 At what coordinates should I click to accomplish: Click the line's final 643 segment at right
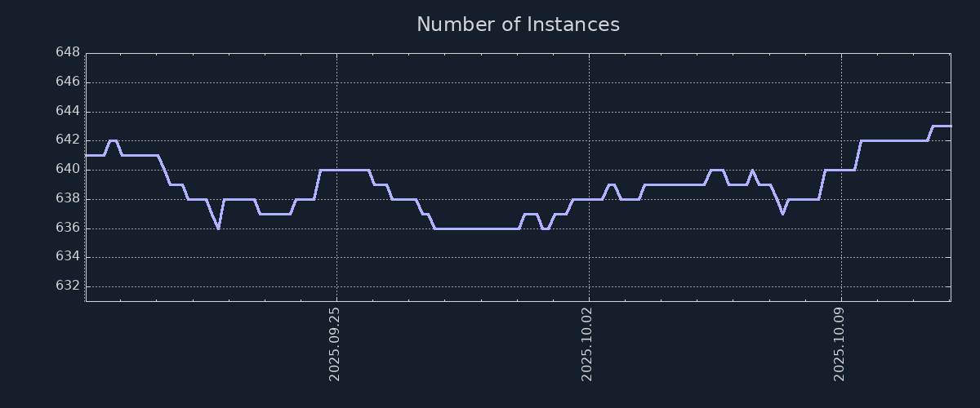coord(942,126)
